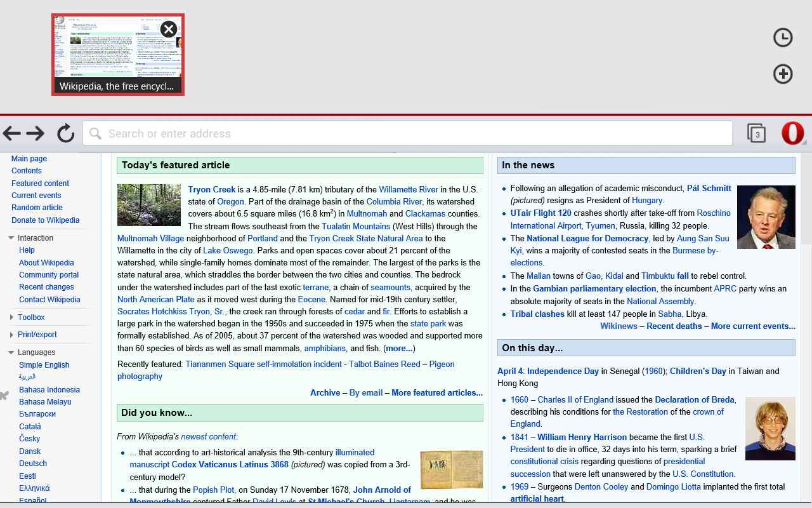The width and height of the screenshot is (812, 508).
Task: Add a new tab with plus icon
Action: click(x=783, y=74)
